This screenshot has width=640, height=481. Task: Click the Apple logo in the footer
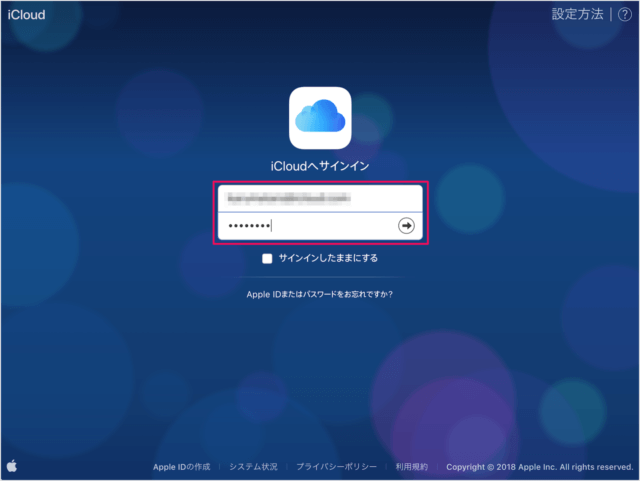point(12,466)
